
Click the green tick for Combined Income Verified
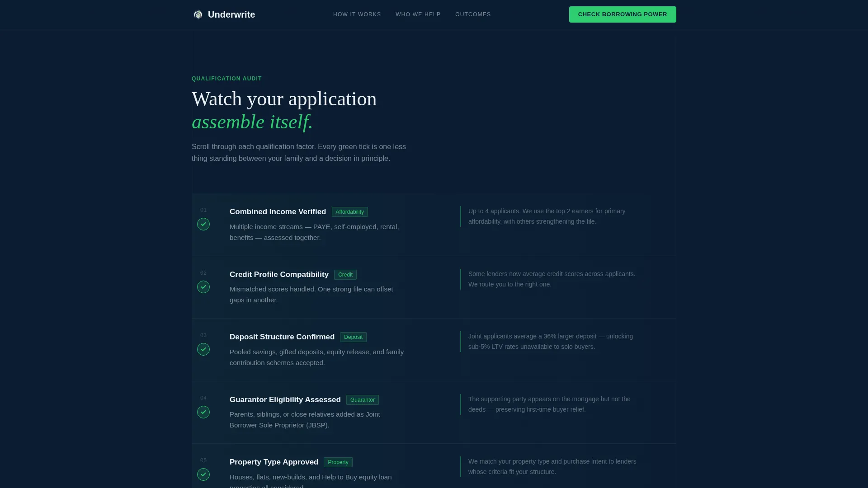click(x=203, y=224)
